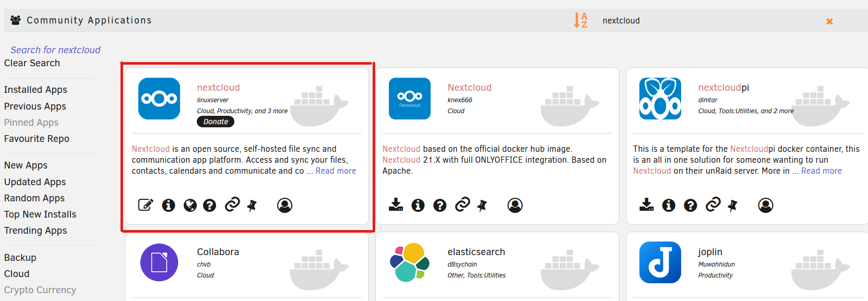Click the A-Z sort order icon
Screen dimensions: 868x301
click(x=580, y=20)
